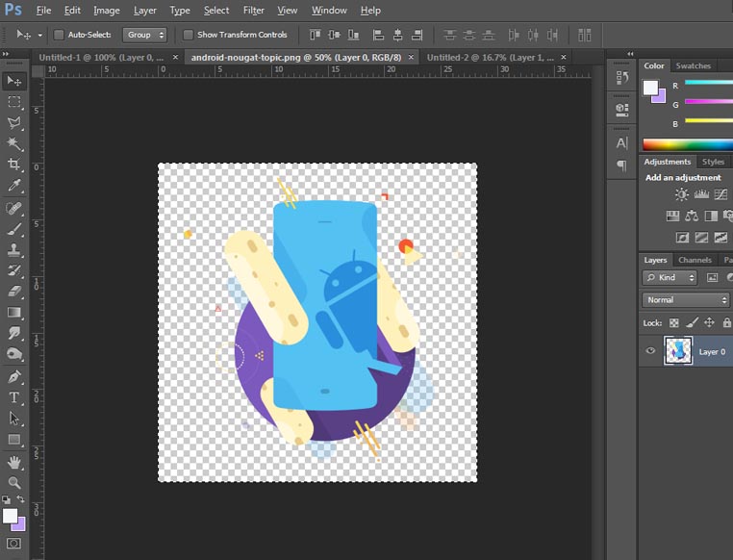Select the Hand tool
The height and width of the screenshot is (560, 733).
(14, 462)
